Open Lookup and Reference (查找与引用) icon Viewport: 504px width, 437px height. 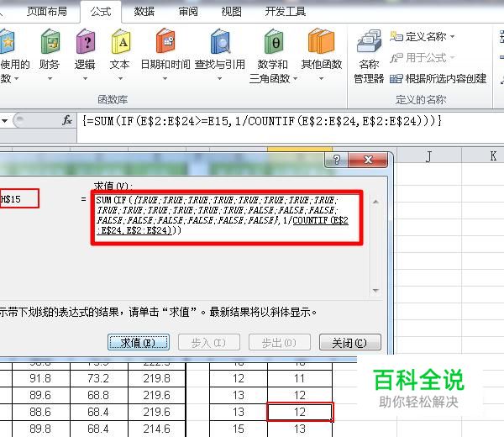[220, 41]
